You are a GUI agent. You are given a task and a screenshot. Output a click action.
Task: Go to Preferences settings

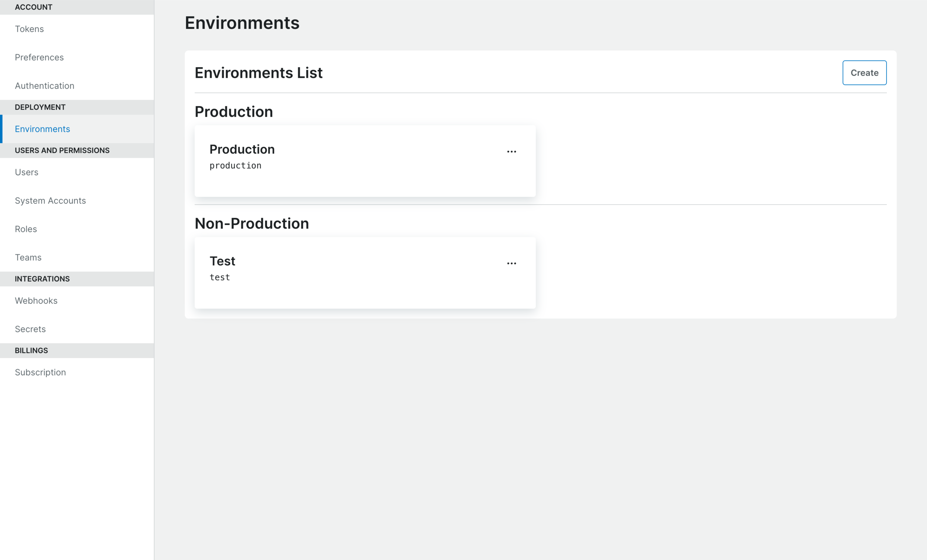point(39,57)
